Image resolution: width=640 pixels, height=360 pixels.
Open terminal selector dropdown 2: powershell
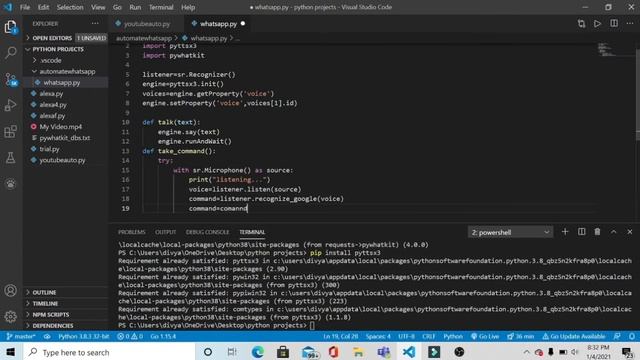coord(510,232)
